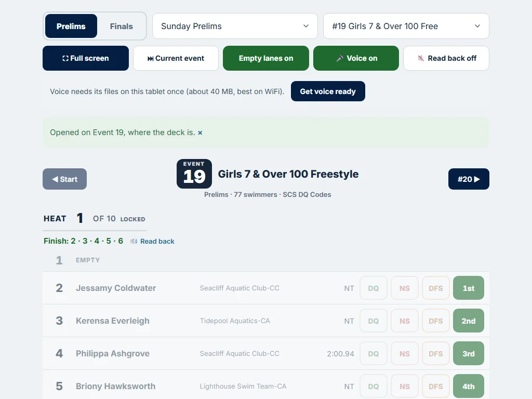The width and height of the screenshot is (532, 399).
Task: Mark Kerensa Everleigh as NS
Action: [404, 321]
